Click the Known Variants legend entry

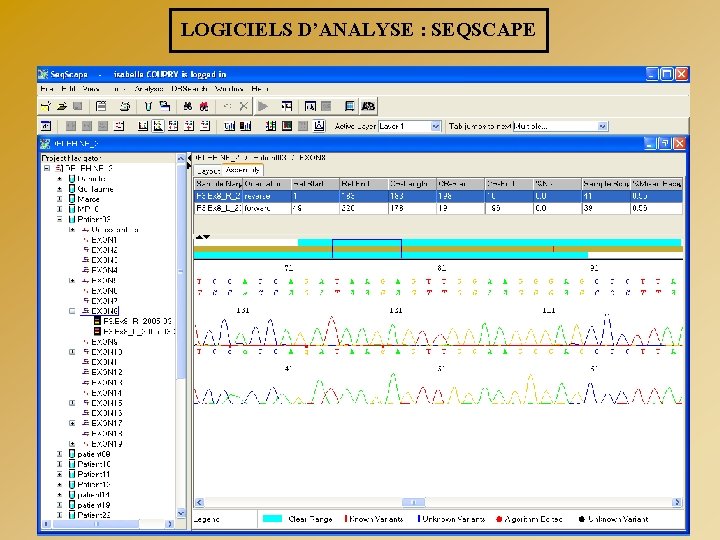point(374,519)
